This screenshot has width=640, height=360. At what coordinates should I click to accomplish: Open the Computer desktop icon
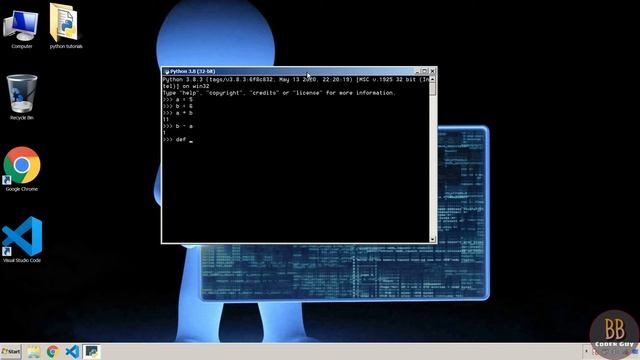21,29
